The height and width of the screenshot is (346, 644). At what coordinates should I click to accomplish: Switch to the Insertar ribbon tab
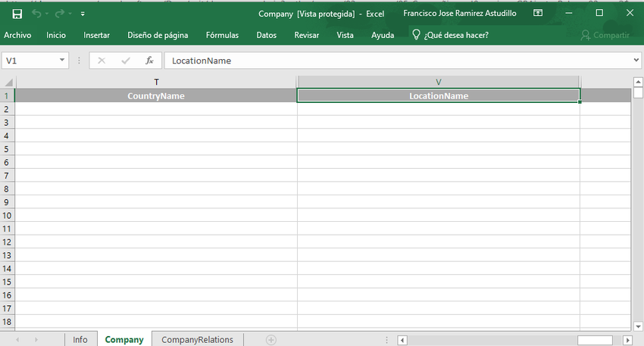click(96, 35)
